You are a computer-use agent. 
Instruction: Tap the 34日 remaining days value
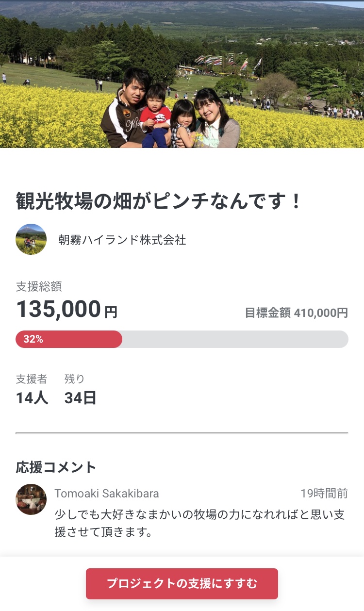tap(81, 398)
